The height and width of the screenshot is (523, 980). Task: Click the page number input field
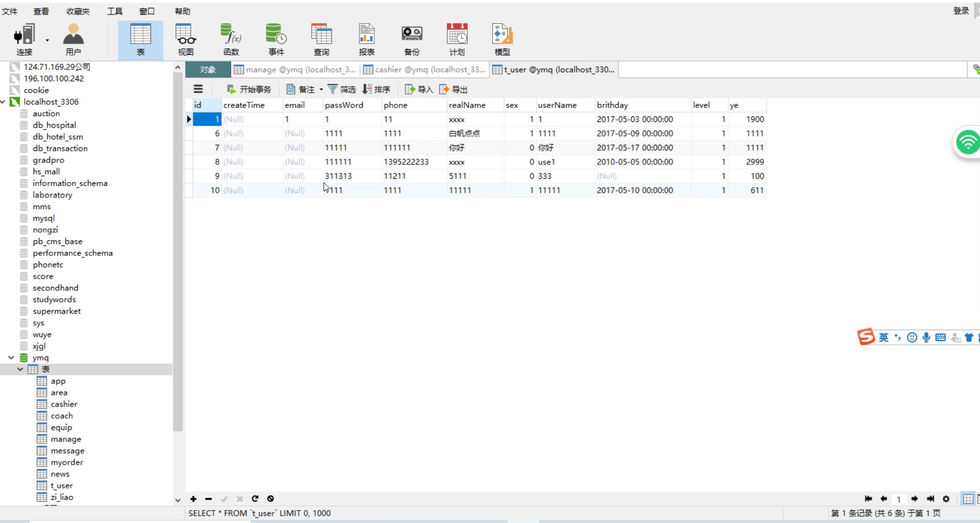click(899, 499)
